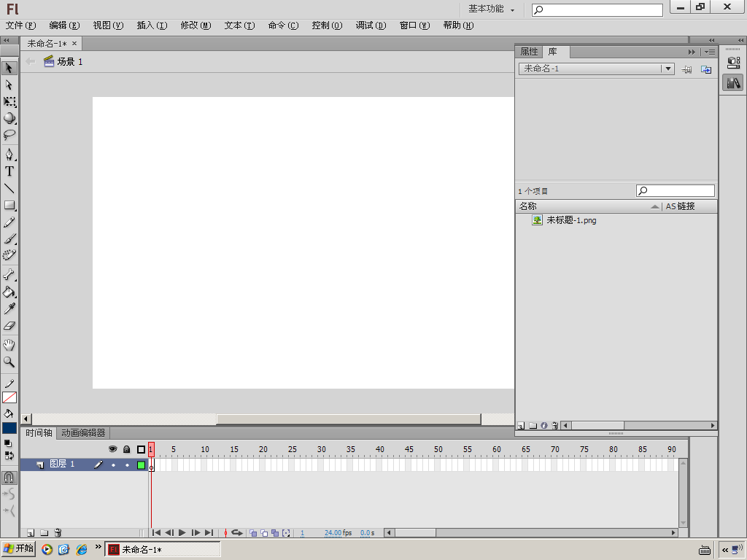
Task: Collapse library panel with double arrows
Action: click(692, 52)
